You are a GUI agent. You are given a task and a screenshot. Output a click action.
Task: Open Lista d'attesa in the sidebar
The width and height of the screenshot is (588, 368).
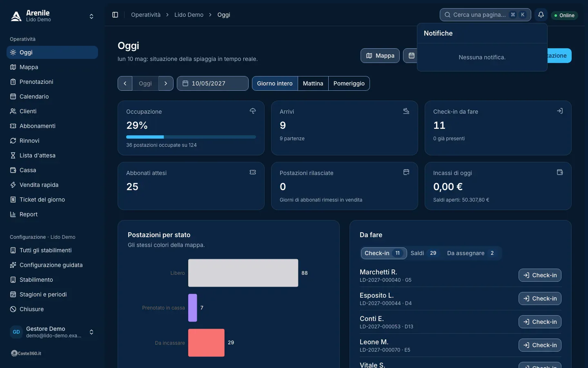(52, 155)
